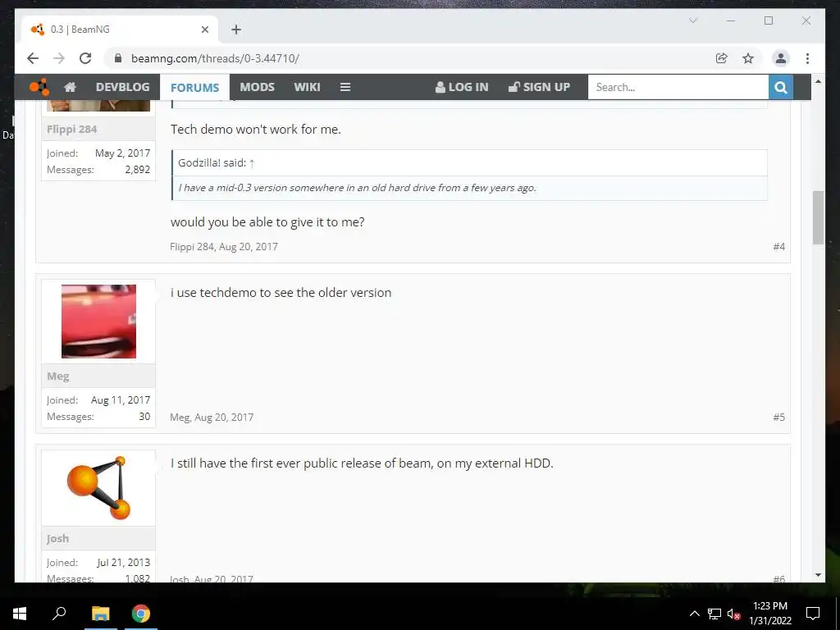Open Meg's red car avatar
This screenshot has height=630, width=840.
coord(98,322)
